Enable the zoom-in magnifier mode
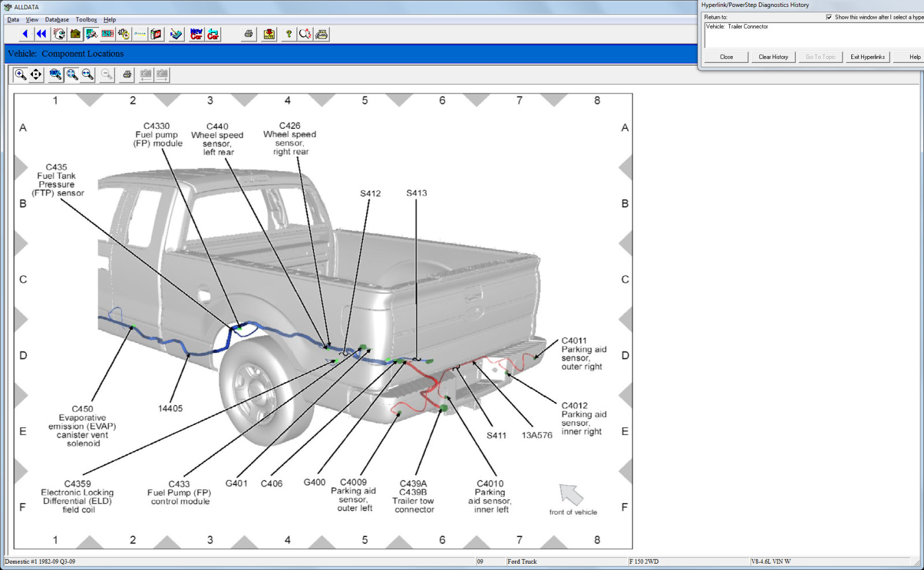Viewport: 924px width, 570px height. point(20,74)
